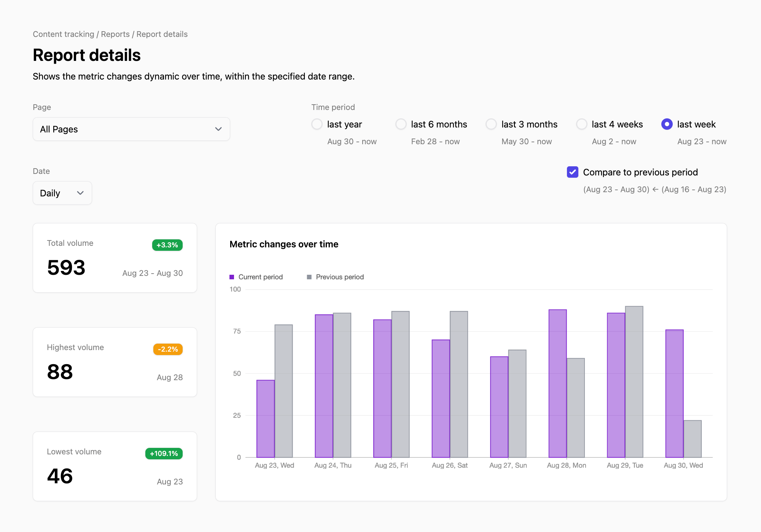761x532 pixels.
Task: Click the -2.2% Highest volume badge
Action: click(x=168, y=349)
